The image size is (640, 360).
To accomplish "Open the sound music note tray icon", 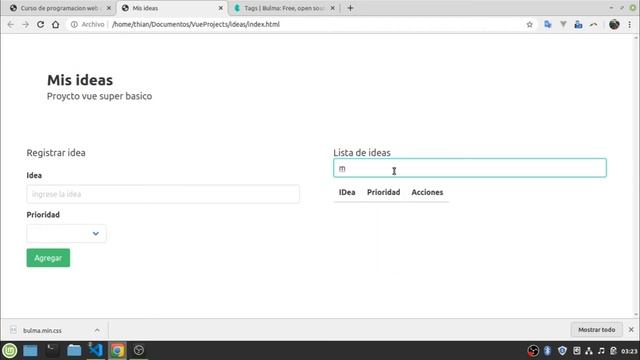I will [x=601, y=351].
